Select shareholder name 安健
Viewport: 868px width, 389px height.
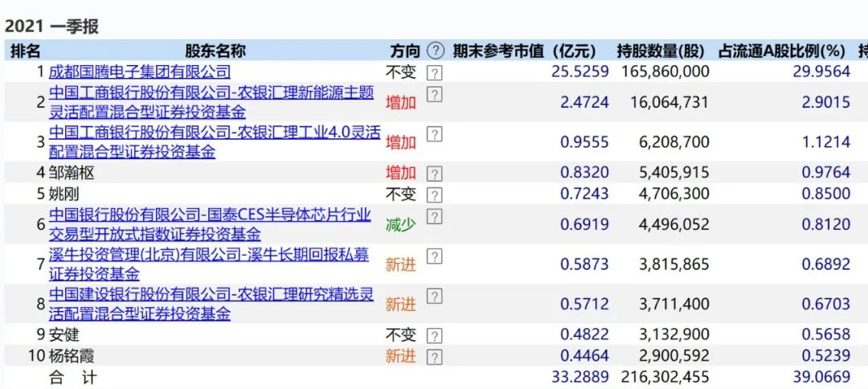click(x=63, y=334)
